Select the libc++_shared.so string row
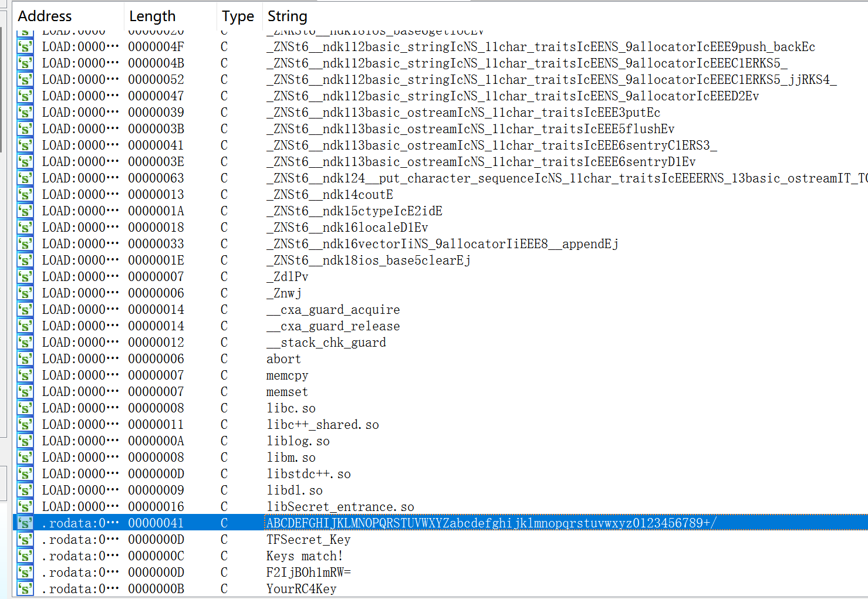The width and height of the screenshot is (868, 599). tap(322, 424)
